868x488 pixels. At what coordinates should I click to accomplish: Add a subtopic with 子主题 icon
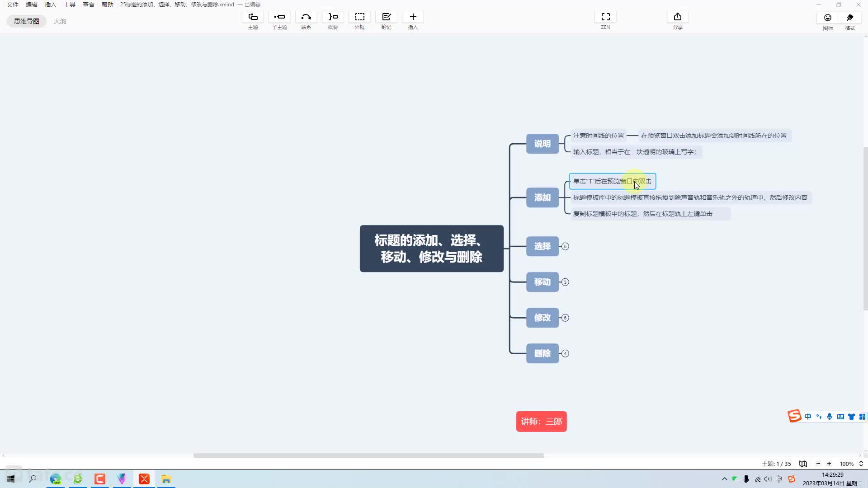coord(279,17)
